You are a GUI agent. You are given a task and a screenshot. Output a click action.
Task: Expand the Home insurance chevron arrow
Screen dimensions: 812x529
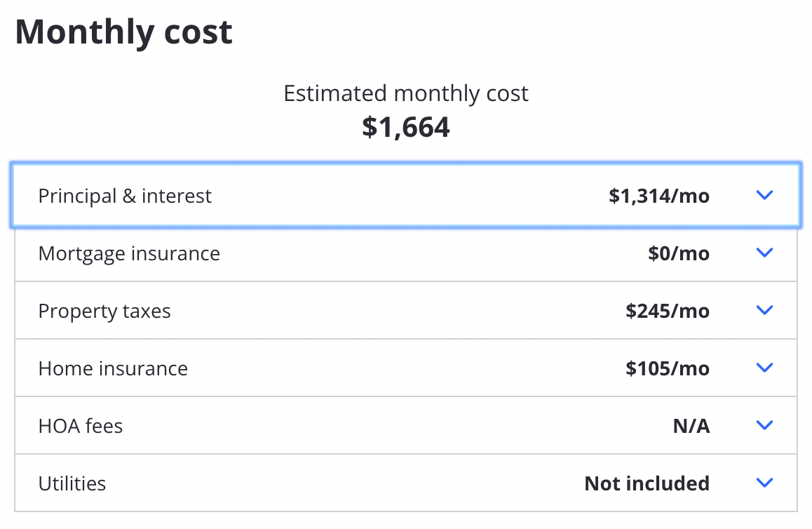(764, 368)
